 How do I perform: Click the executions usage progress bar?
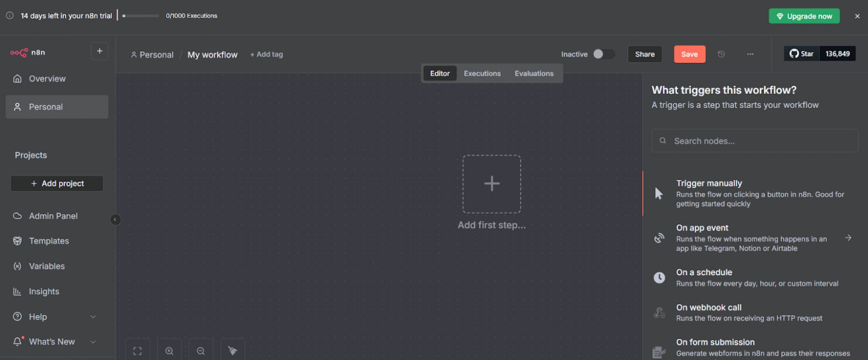(x=141, y=16)
